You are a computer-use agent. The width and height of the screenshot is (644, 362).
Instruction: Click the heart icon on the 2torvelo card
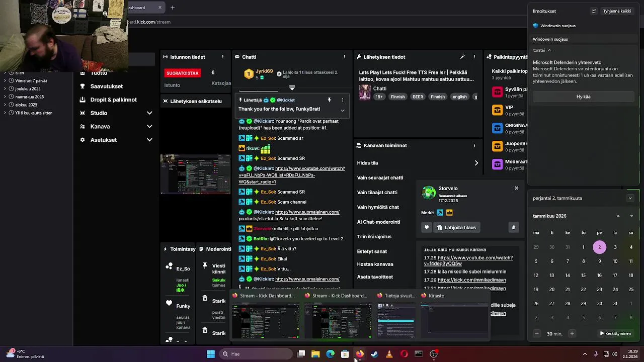pyautogui.click(x=427, y=227)
